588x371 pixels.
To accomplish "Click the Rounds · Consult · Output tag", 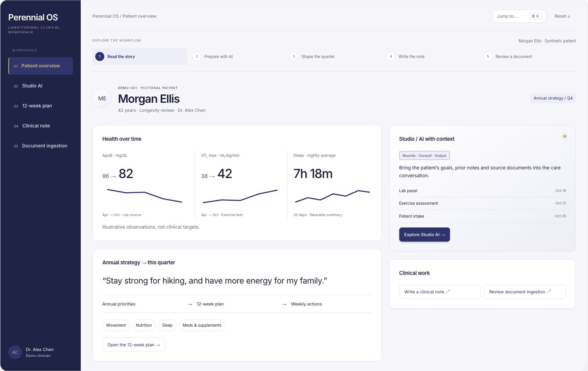I will [x=425, y=156].
